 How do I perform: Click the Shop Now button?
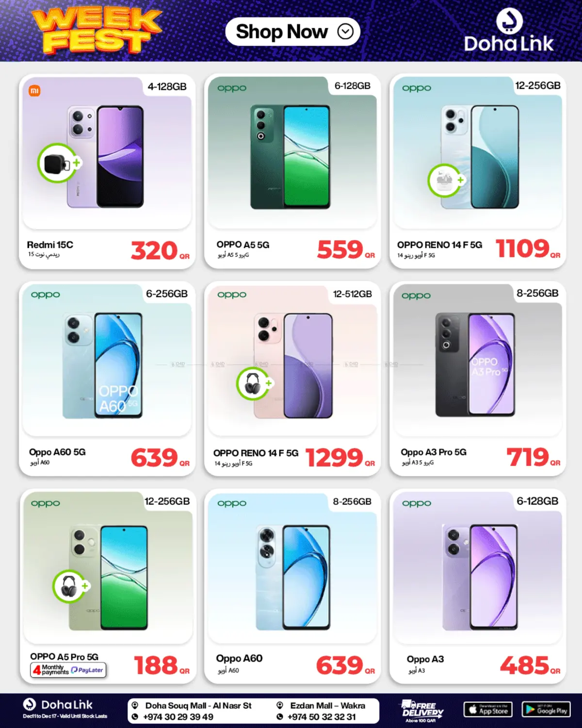point(292,32)
